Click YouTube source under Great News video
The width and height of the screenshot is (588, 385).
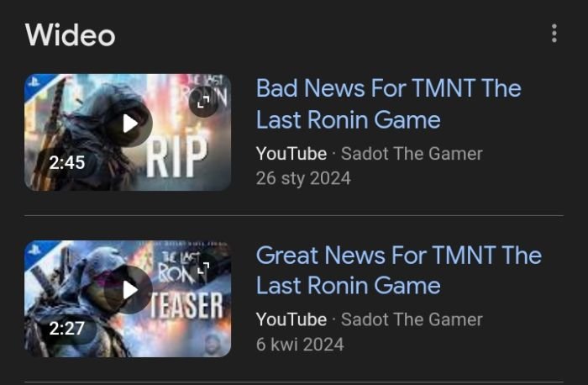coord(291,320)
